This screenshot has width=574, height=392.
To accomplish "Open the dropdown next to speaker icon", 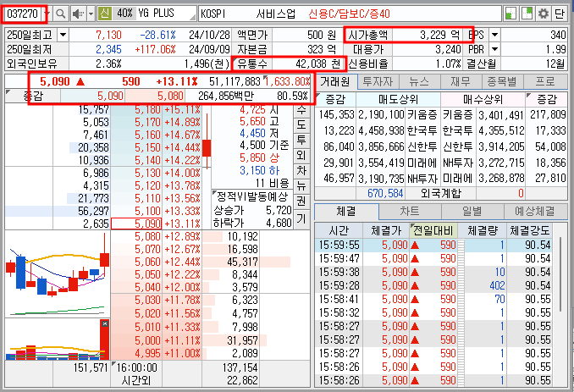I will coord(91,14).
